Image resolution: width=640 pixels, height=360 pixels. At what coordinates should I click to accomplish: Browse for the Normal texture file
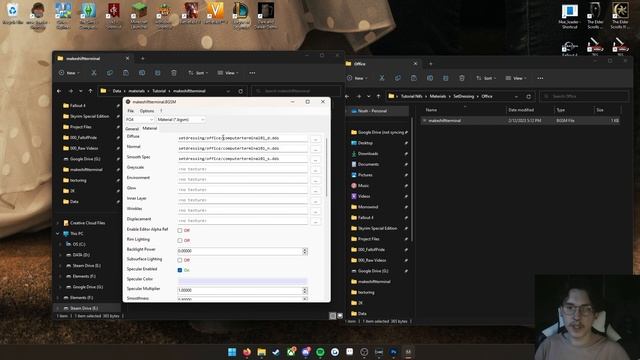coord(316,149)
